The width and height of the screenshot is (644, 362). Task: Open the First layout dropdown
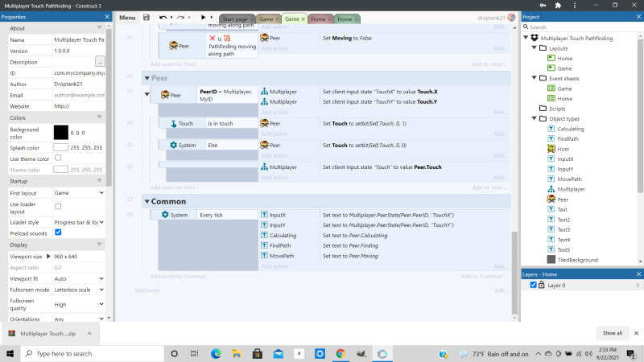[x=79, y=193]
